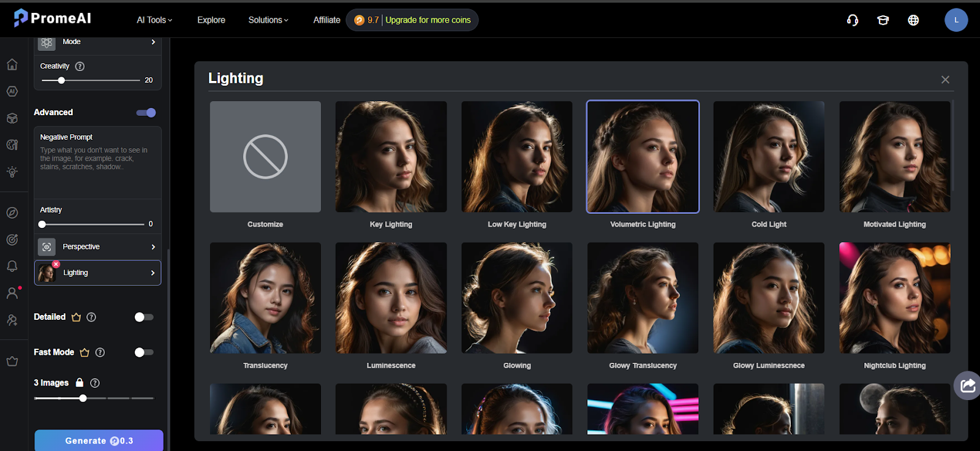Select the Motivated Lighting thumbnail
The image size is (980, 451).
click(895, 157)
